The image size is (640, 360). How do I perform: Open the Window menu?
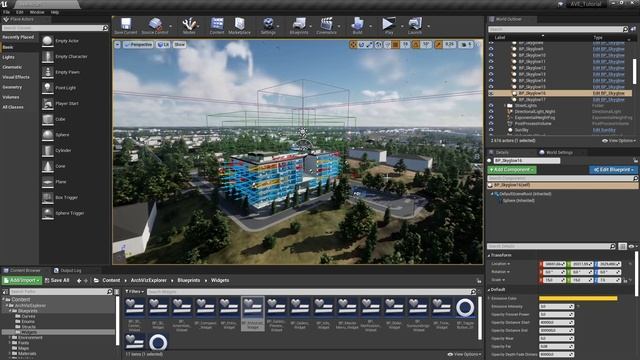tap(37, 12)
